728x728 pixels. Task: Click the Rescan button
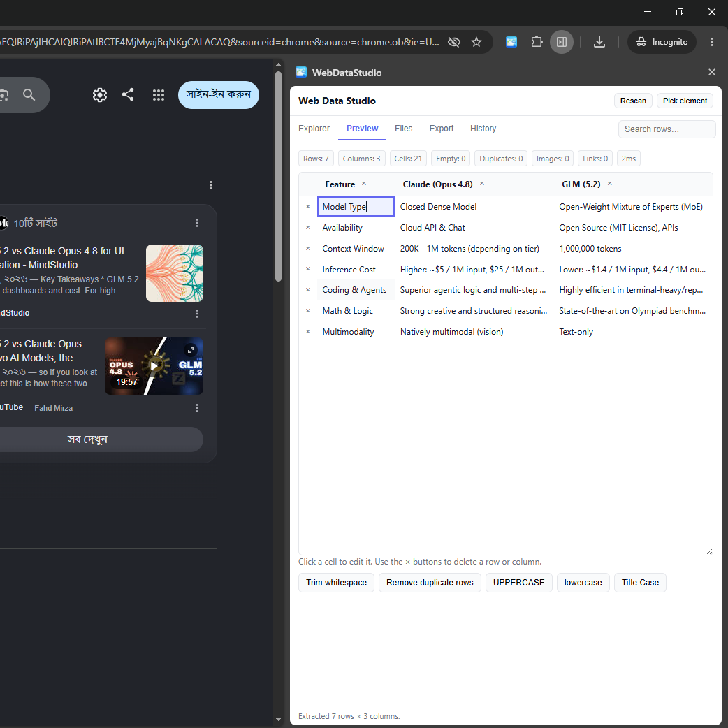(633, 101)
